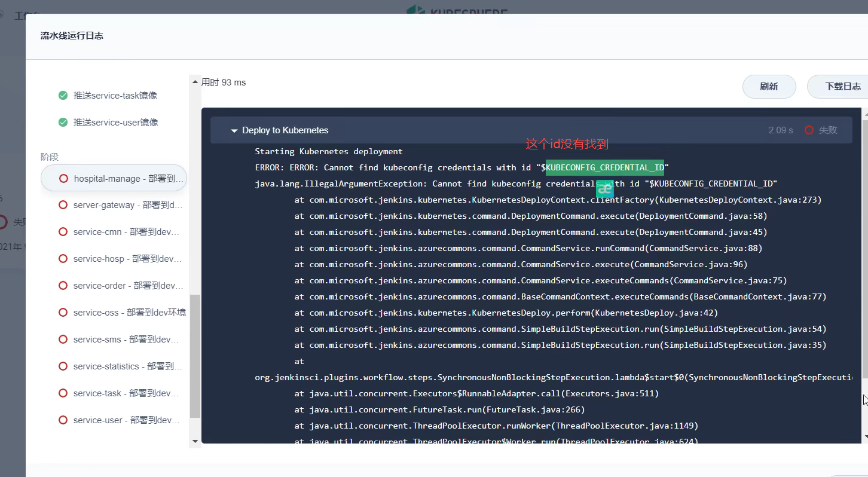This screenshot has height=477, width=868.
Task: Click the red failed icon for service-order
Action: [x=63, y=286]
